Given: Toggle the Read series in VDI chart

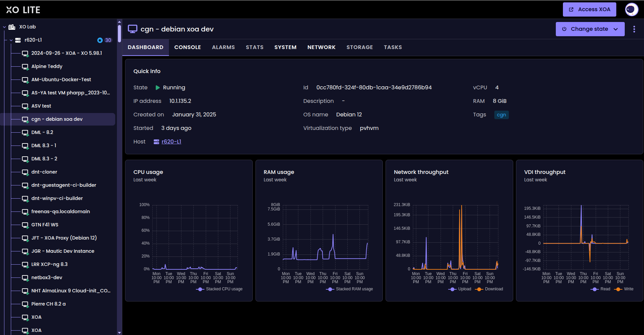Looking at the screenshot, I should pyautogui.click(x=600, y=289).
